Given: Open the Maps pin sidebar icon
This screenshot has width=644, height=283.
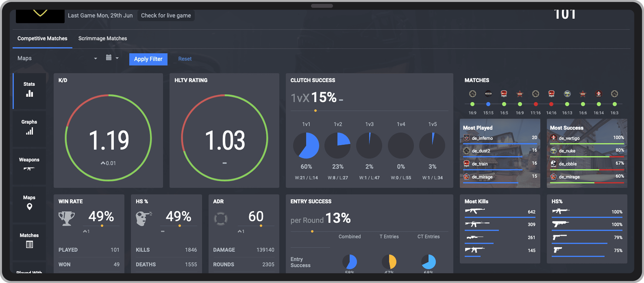Looking at the screenshot, I should coord(29,207).
